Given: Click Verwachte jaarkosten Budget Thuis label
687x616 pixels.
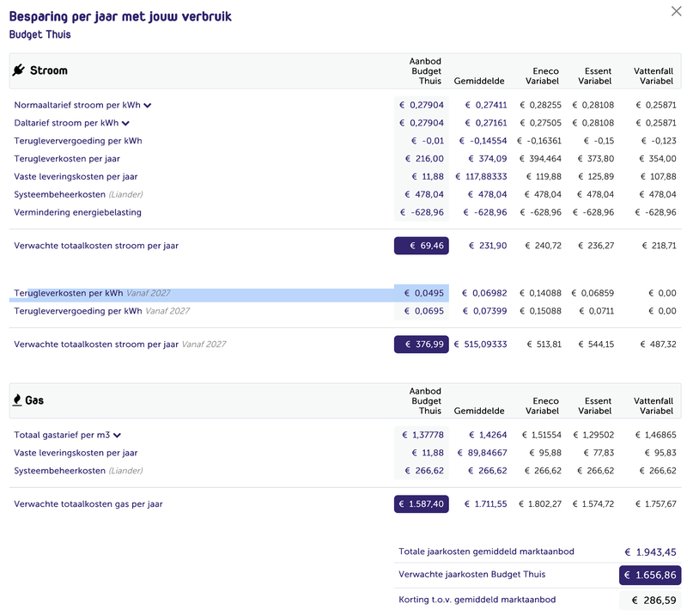Looking at the screenshot, I should click(x=471, y=574).
